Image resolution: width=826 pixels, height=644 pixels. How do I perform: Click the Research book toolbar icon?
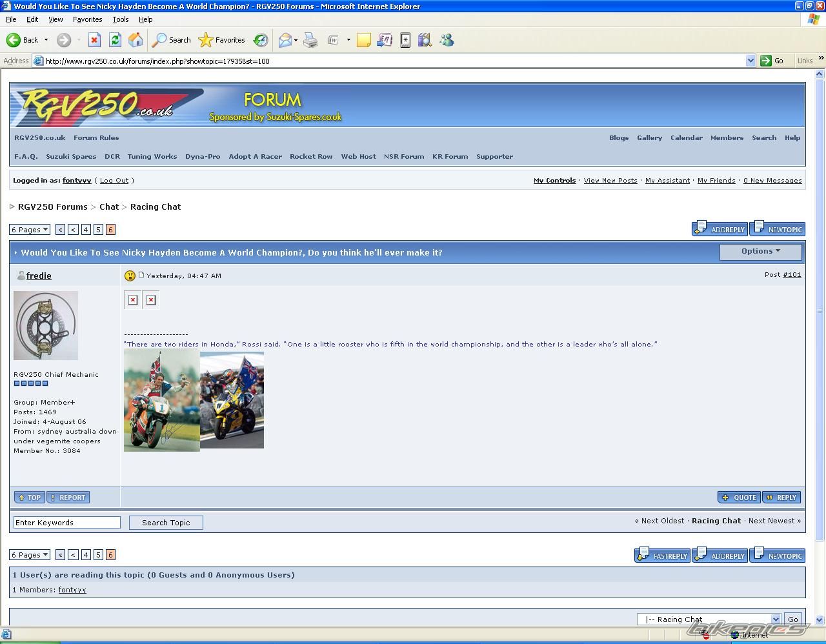click(425, 40)
